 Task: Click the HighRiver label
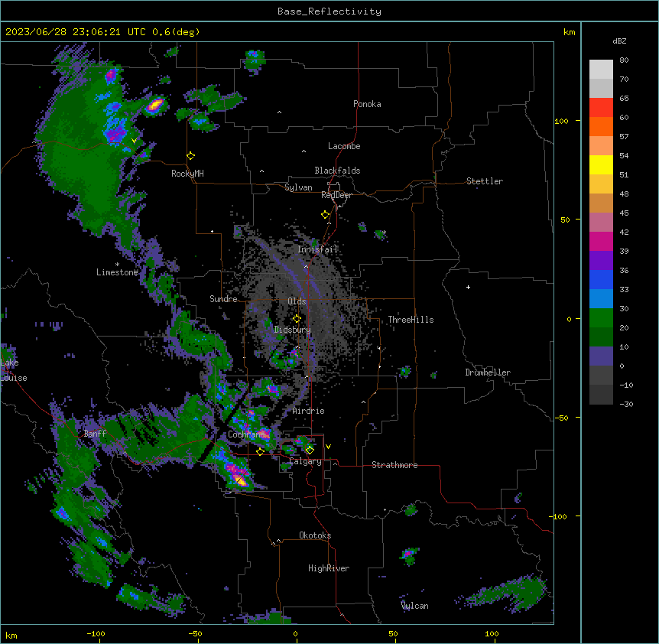[329, 568]
